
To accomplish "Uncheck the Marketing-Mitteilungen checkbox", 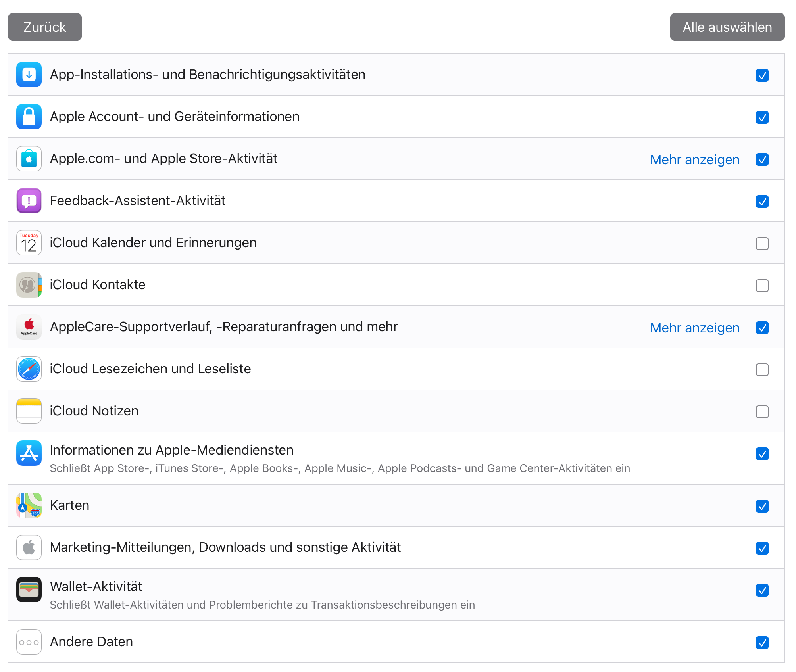I will [762, 548].
